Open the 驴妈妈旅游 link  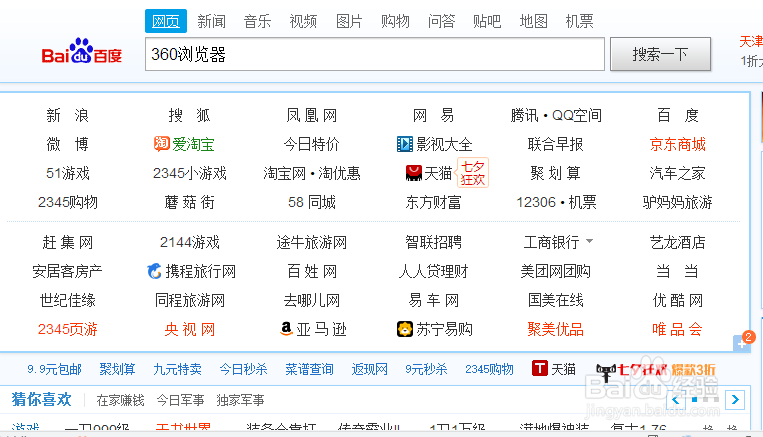(x=677, y=202)
